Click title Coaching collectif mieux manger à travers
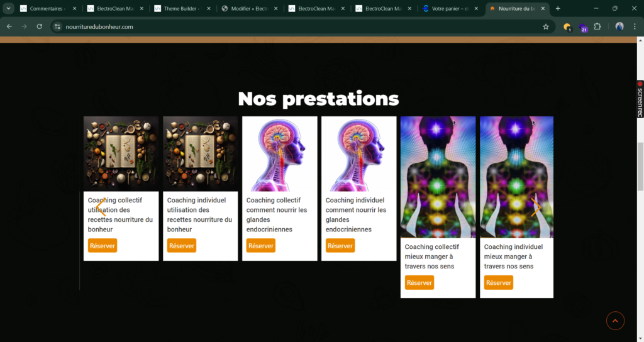The height and width of the screenshot is (342, 644). [432, 256]
